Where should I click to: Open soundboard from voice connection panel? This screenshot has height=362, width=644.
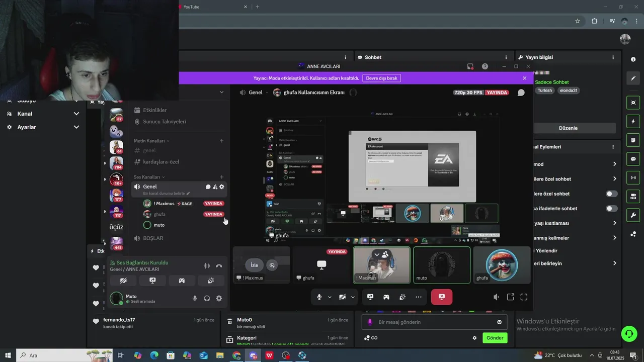pos(211,281)
